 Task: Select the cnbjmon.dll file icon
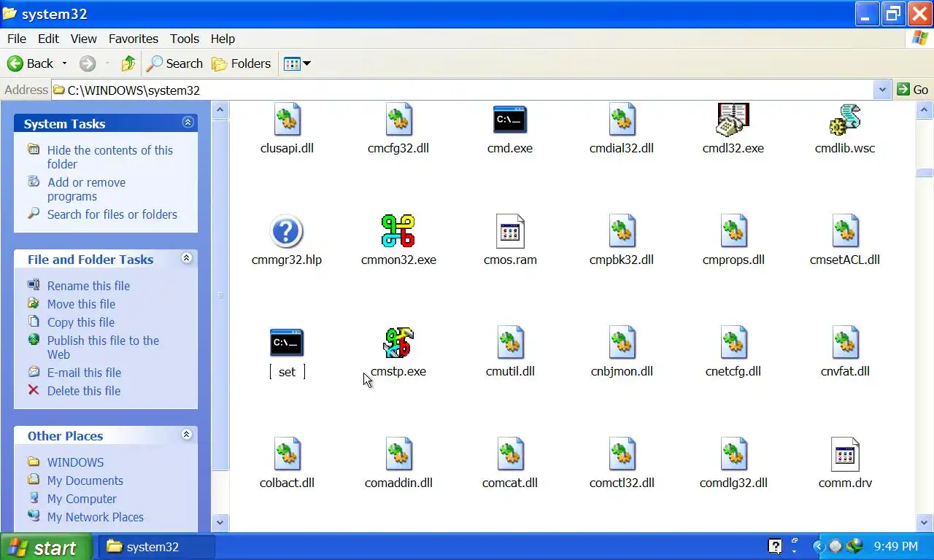point(622,343)
